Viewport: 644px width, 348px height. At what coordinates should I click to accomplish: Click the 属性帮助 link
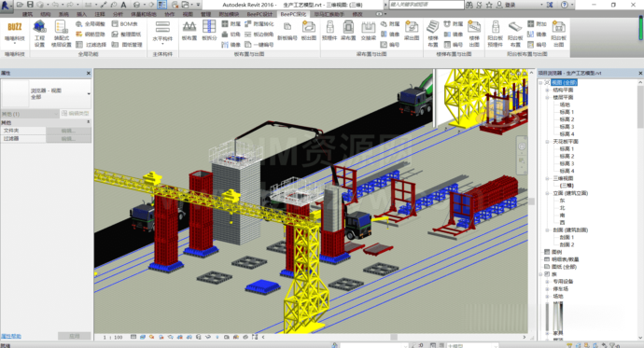[x=11, y=336]
